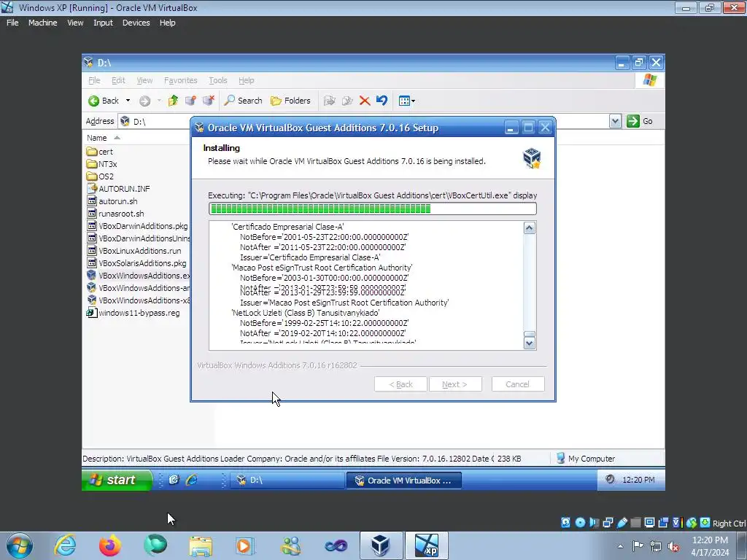The image size is (747, 560).
Task: Click Internet Explorer quick launch icon in XP
Action: point(192,480)
